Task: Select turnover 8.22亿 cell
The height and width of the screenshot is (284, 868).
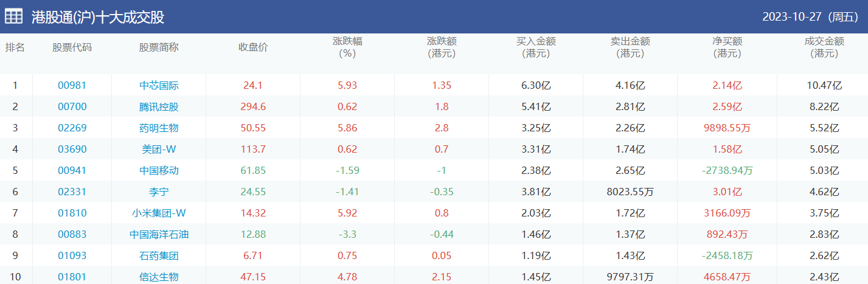Action: coord(824,107)
